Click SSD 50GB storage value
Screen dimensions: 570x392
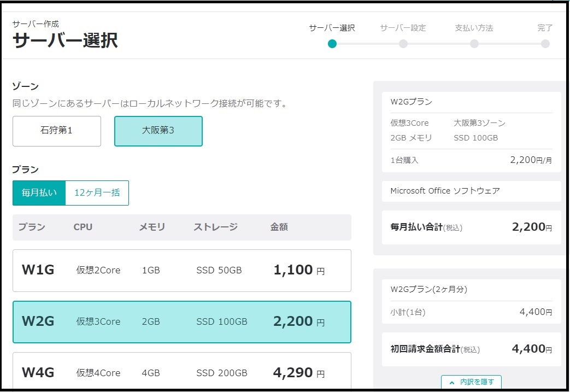click(x=219, y=270)
